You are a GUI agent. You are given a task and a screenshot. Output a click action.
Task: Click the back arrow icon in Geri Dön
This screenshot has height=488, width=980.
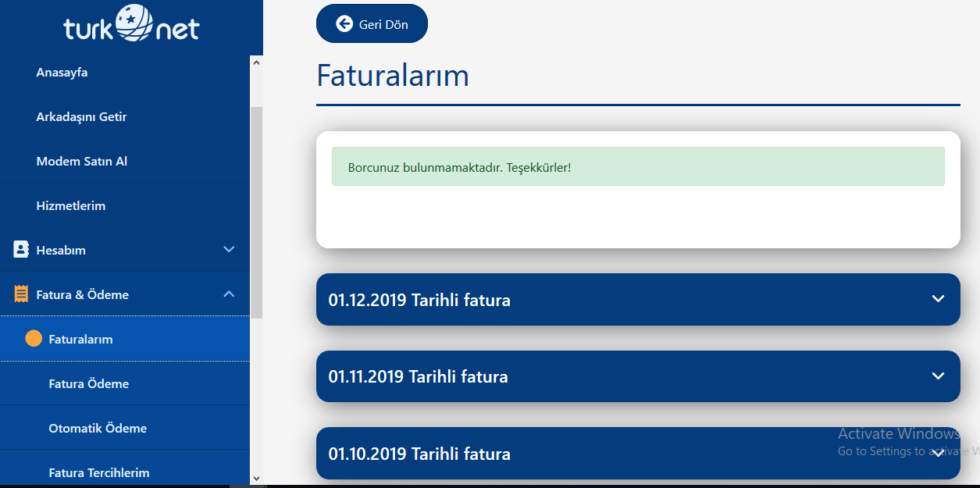pos(344,23)
